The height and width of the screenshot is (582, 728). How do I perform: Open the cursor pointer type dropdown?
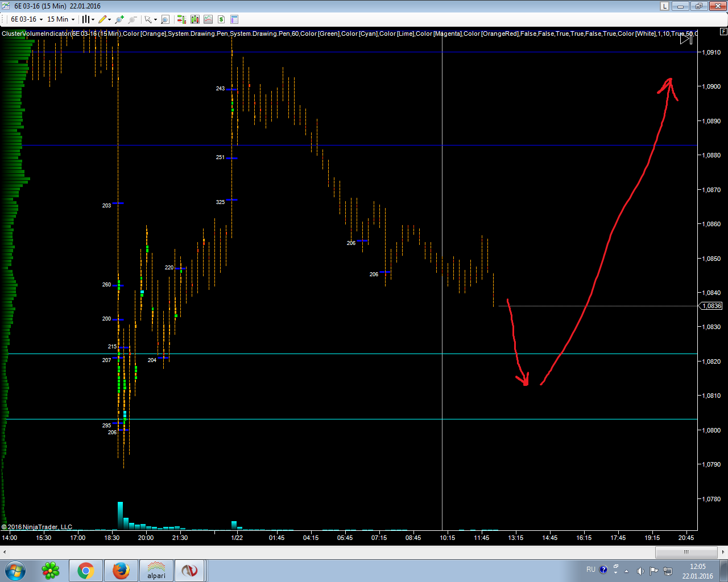coord(150,19)
